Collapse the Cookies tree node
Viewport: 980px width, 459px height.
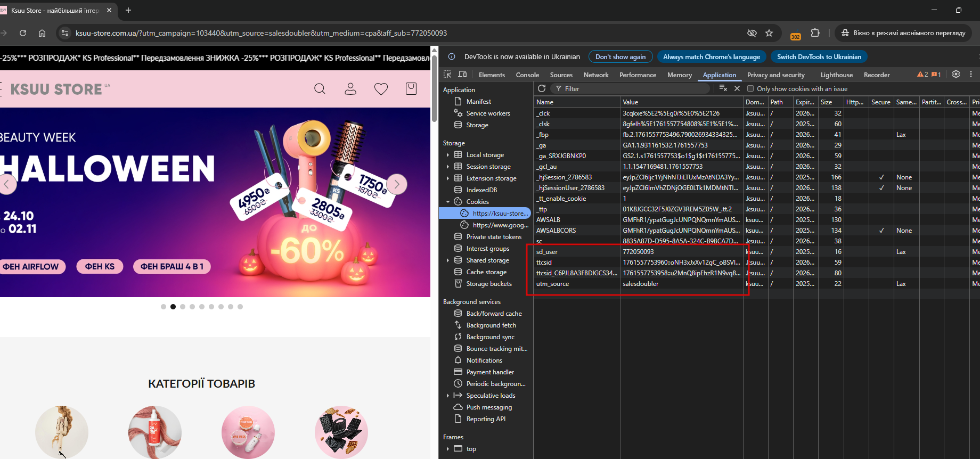tap(448, 202)
